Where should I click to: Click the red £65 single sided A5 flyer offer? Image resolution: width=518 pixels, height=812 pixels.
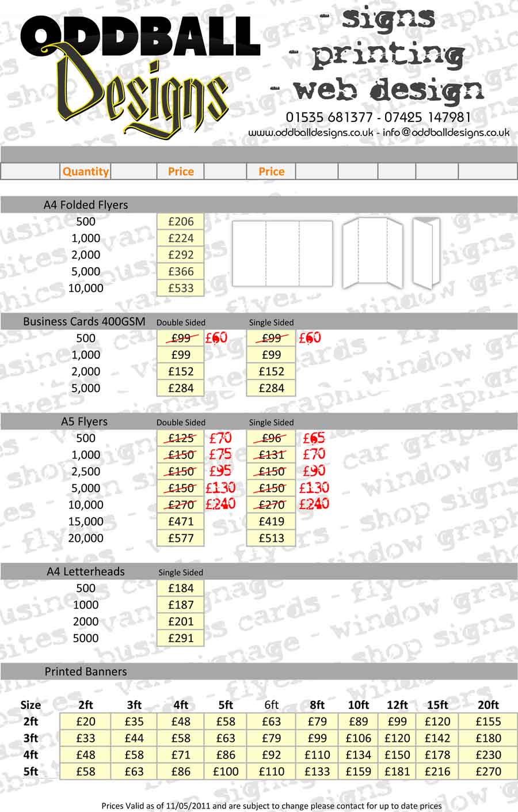click(x=314, y=438)
